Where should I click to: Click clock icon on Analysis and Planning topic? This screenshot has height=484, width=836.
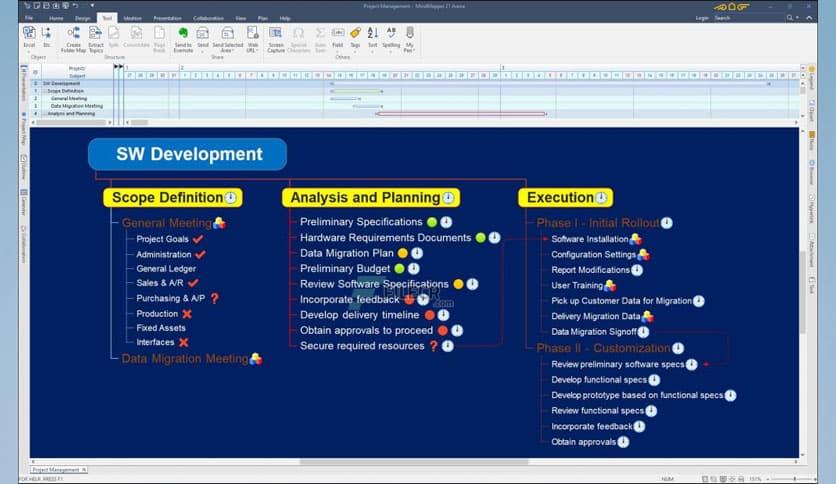tap(448, 198)
